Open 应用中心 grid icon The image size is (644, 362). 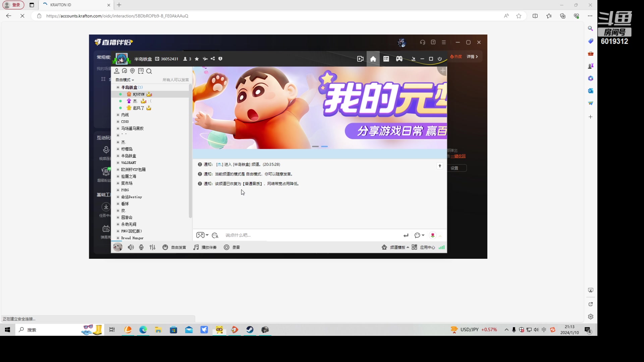pyautogui.click(x=414, y=247)
